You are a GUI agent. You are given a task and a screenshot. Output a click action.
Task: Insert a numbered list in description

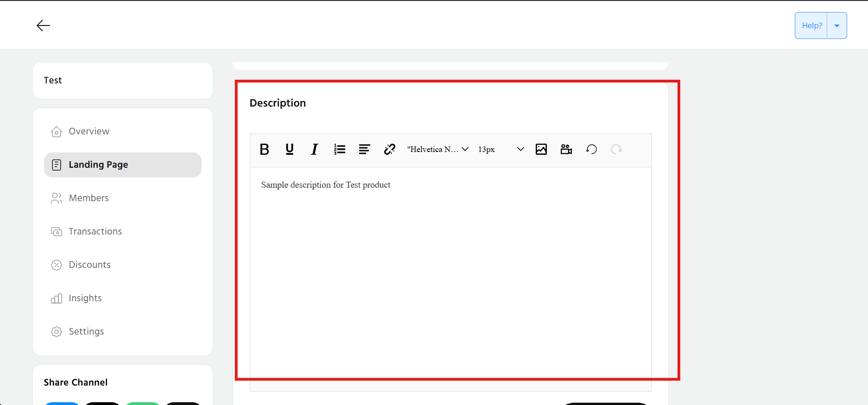click(x=340, y=149)
